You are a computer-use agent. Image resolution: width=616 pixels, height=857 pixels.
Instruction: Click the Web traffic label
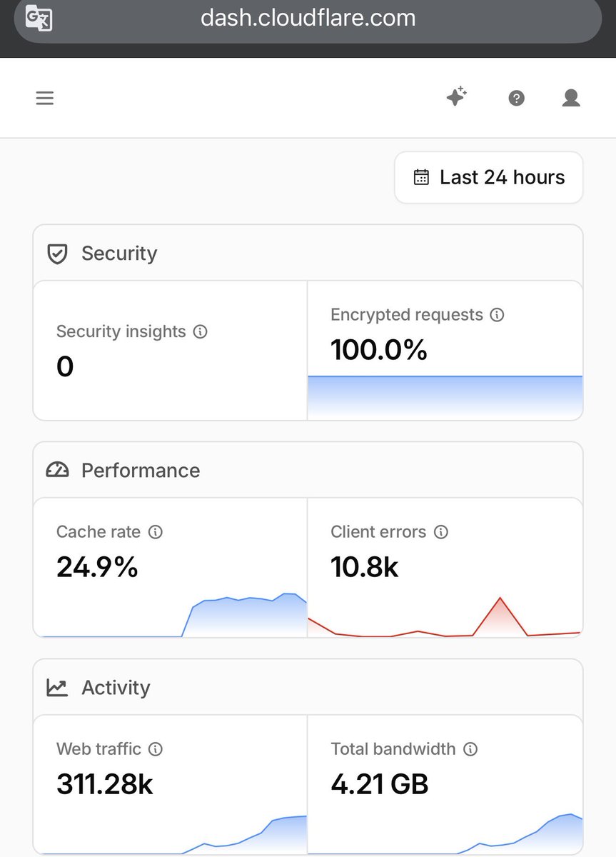[99, 748]
